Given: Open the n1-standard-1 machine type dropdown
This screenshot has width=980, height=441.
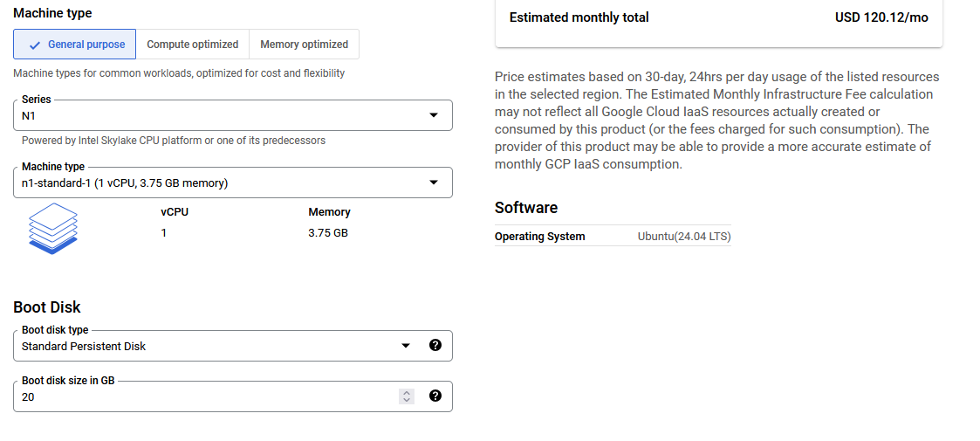Looking at the screenshot, I should (232, 183).
